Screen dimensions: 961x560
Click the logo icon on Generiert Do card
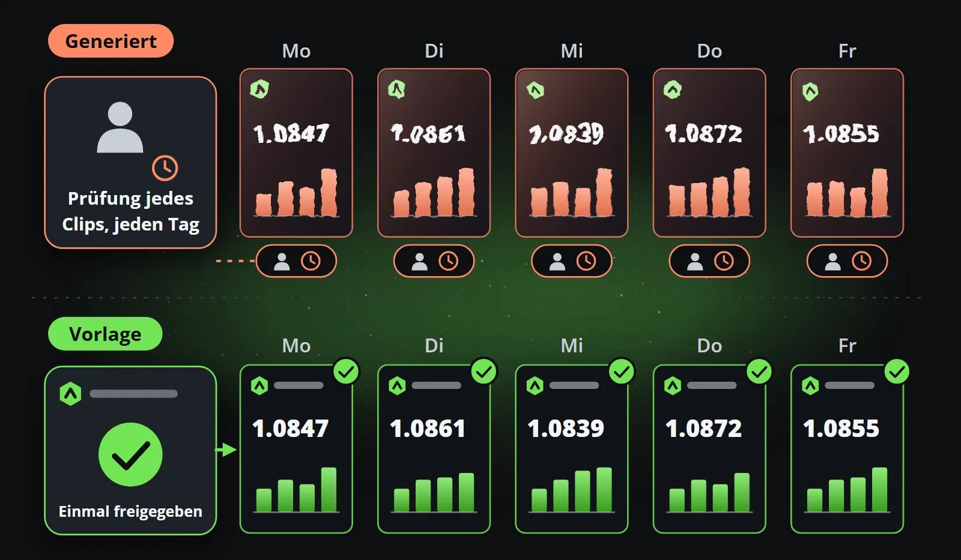point(673,89)
